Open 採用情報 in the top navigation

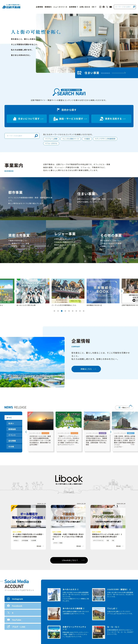tap(73, 7)
